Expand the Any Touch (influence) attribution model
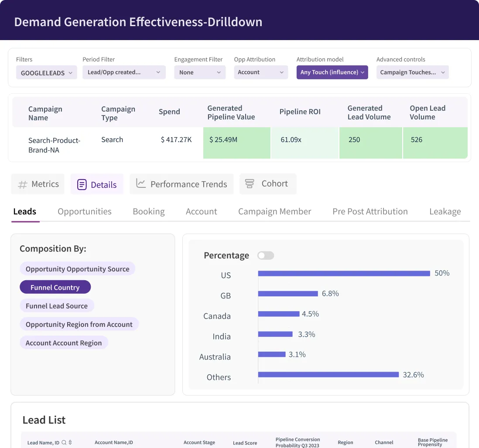The height and width of the screenshot is (448, 479). (332, 72)
